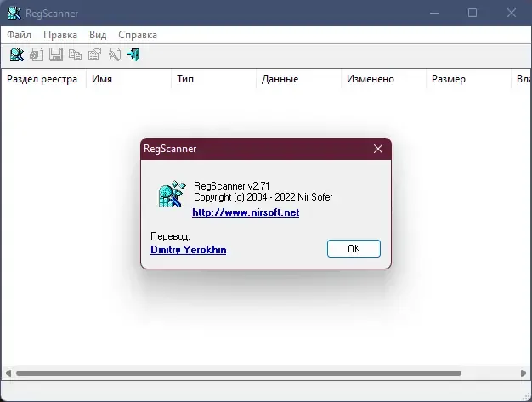The image size is (532, 402).
Task: Click the RegScanner title bar app icon
Action: click(x=14, y=14)
